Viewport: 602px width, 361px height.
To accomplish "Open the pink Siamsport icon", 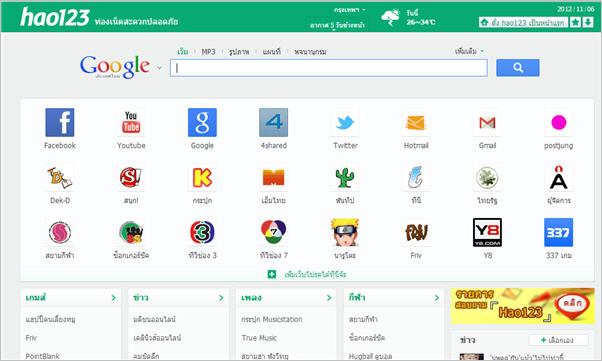I will pyautogui.click(x=60, y=232).
